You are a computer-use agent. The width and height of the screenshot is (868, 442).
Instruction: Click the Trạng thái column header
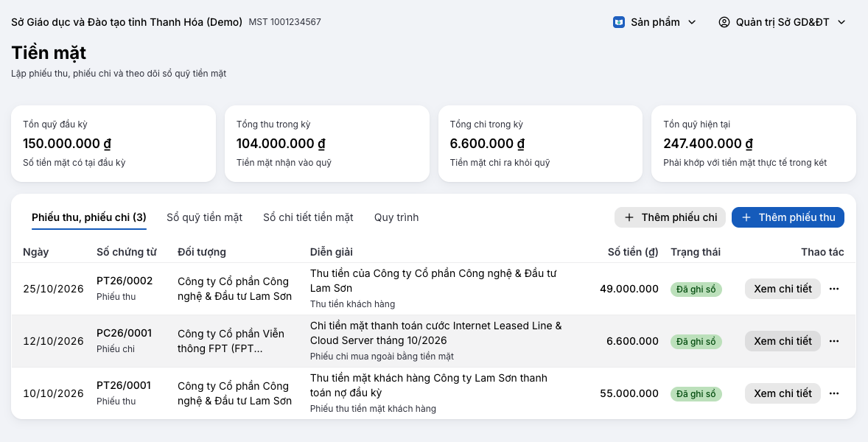[x=696, y=252]
